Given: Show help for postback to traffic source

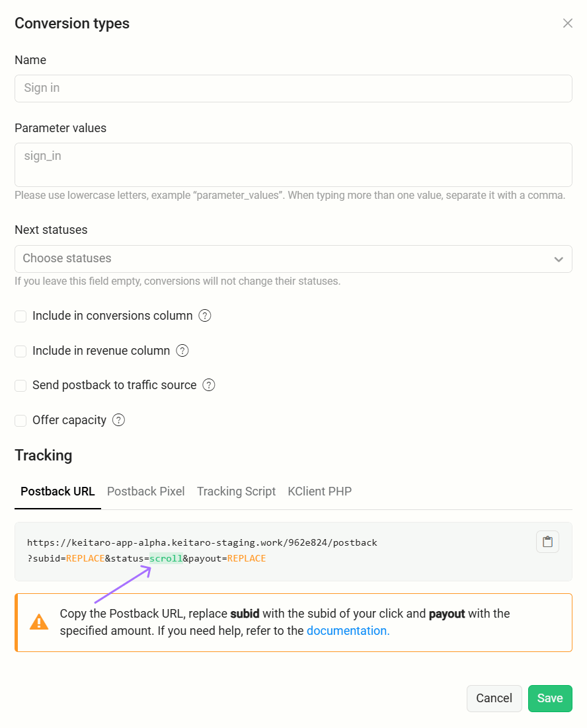Looking at the screenshot, I should coord(209,385).
